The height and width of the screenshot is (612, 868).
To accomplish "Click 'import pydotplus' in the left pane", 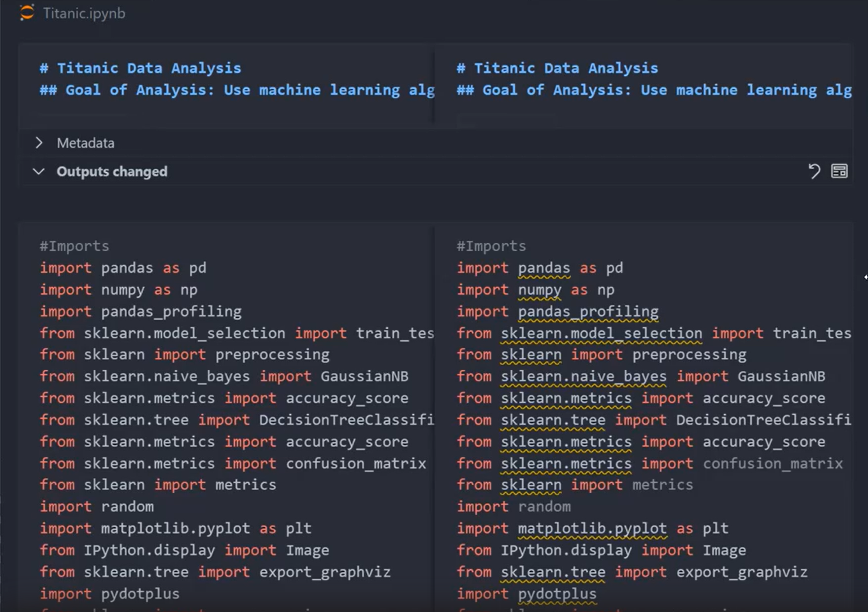I will 110,594.
